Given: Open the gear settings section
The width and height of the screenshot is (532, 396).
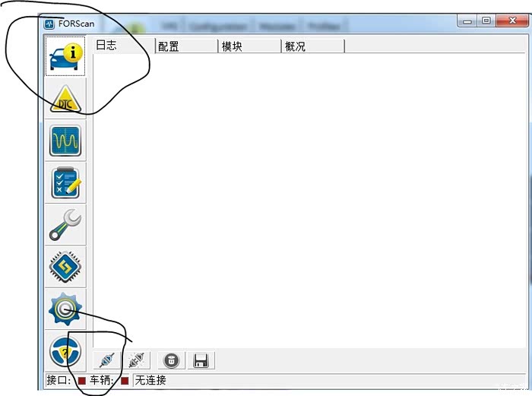Looking at the screenshot, I should (65, 309).
